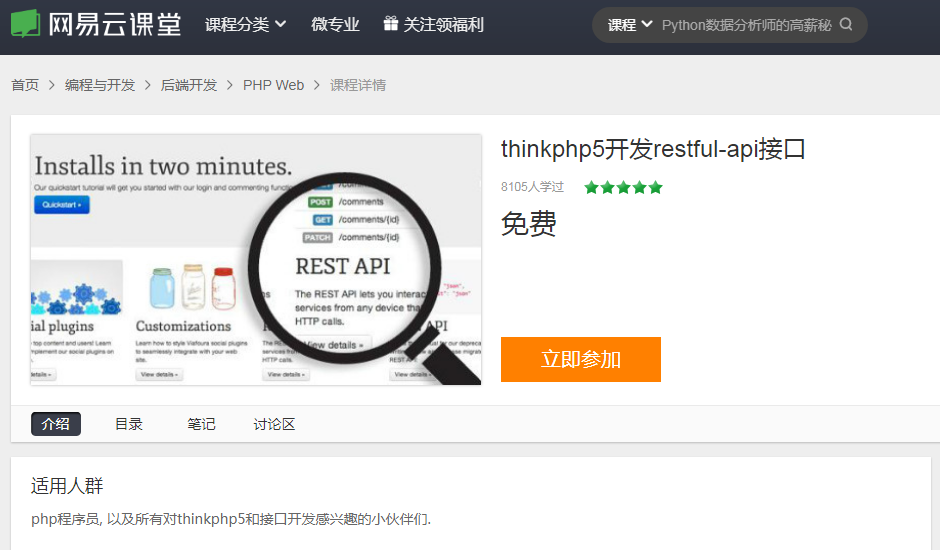Open the 微专业 menu item
Screen dimensions: 940x550
click(x=335, y=25)
